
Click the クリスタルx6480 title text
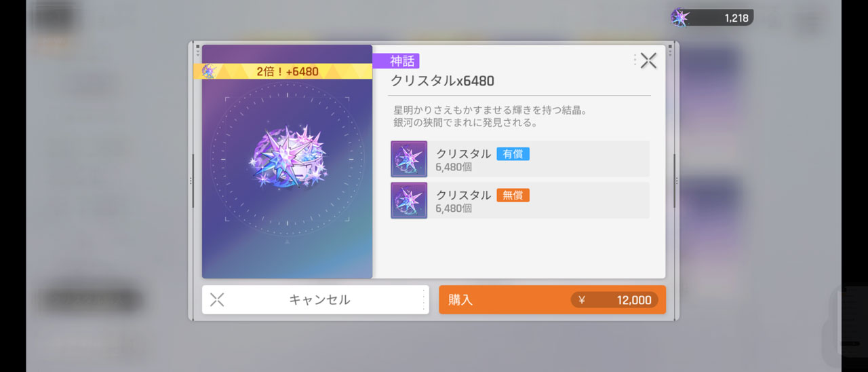pos(442,81)
